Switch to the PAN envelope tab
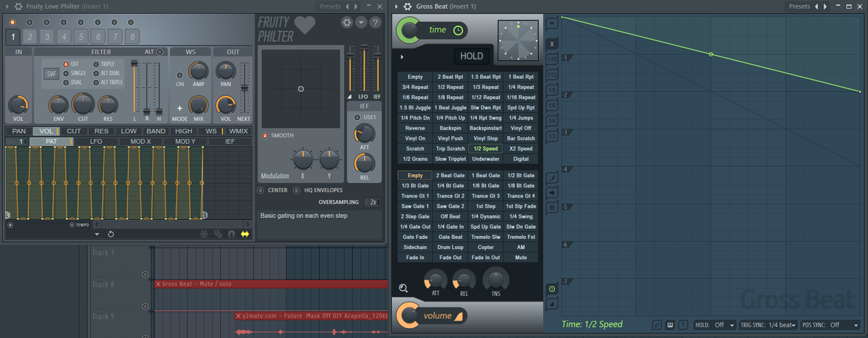The width and height of the screenshot is (868, 338). [x=19, y=131]
